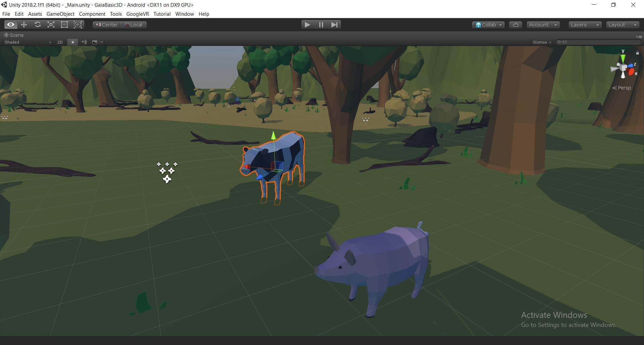This screenshot has height=345, width=644.
Task: Toggle 2D scene view mode
Action: tap(60, 42)
